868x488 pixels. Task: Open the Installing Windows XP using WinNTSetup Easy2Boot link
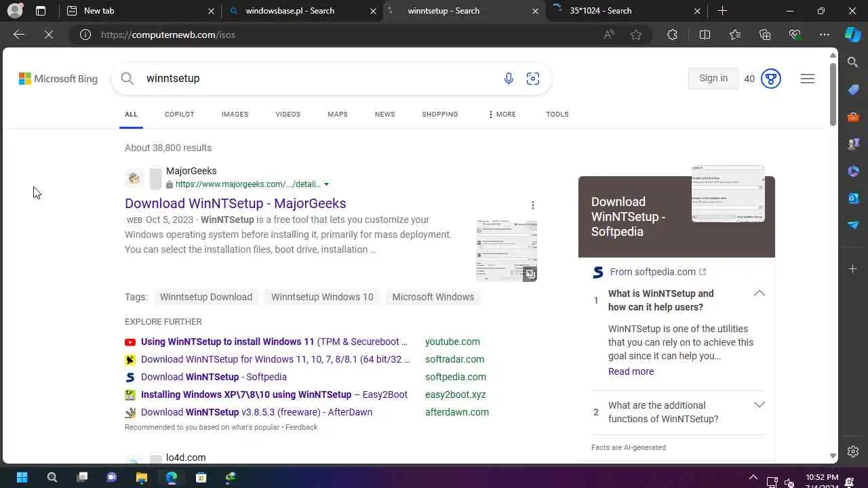point(274,394)
